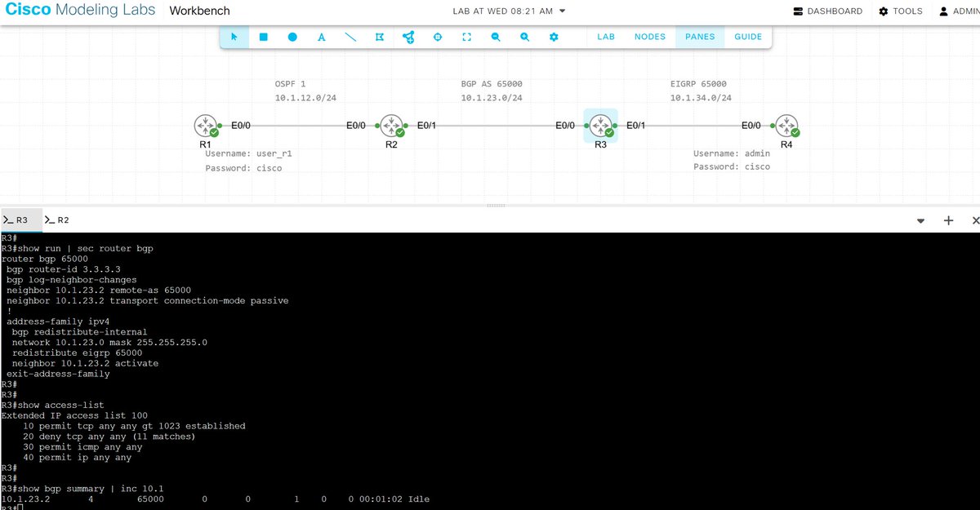Viewport: 980px width, 510px height.
Task: Click the center canvas crosshair icon
Action: tap(437, 37)
